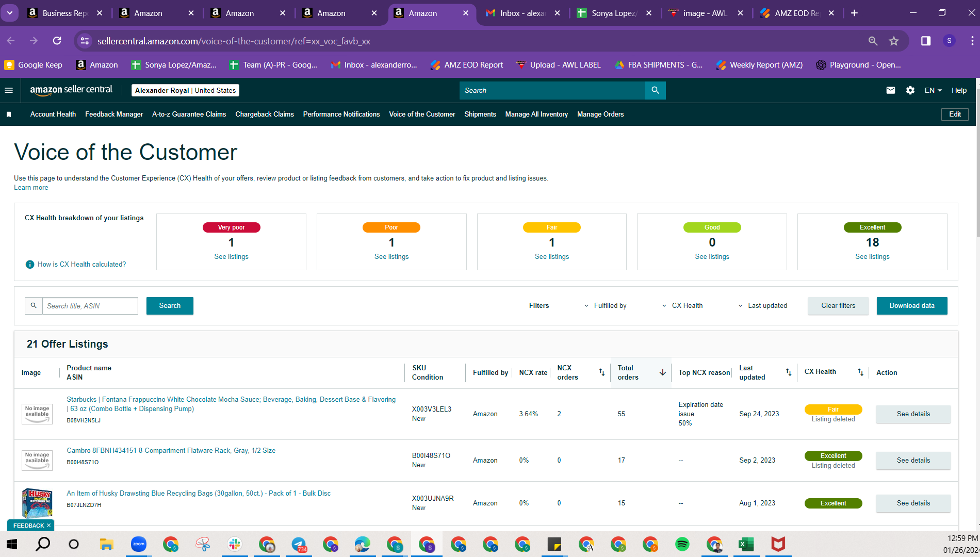Click the Husky bags product thumbnail
Image resolution: width=980 pixels, height=557 pixels.
(x=37, y=503)
